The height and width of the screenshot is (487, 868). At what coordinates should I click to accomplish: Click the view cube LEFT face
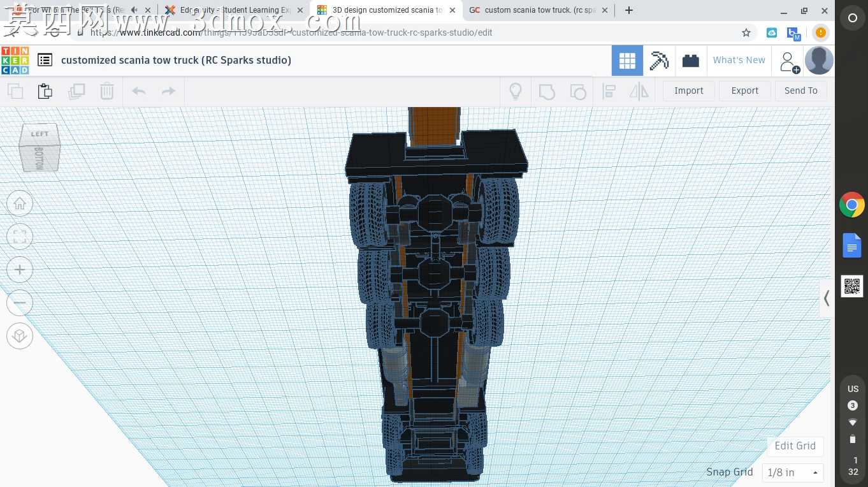[40, 134]
